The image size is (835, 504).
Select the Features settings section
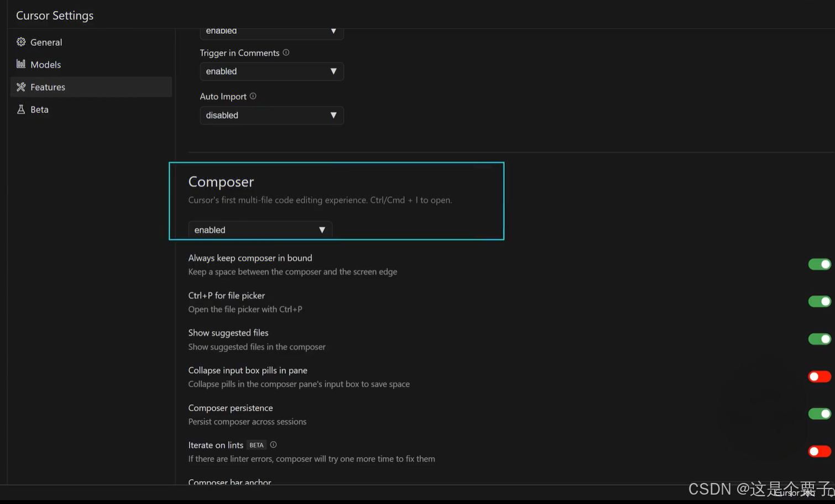coord(91,87)
